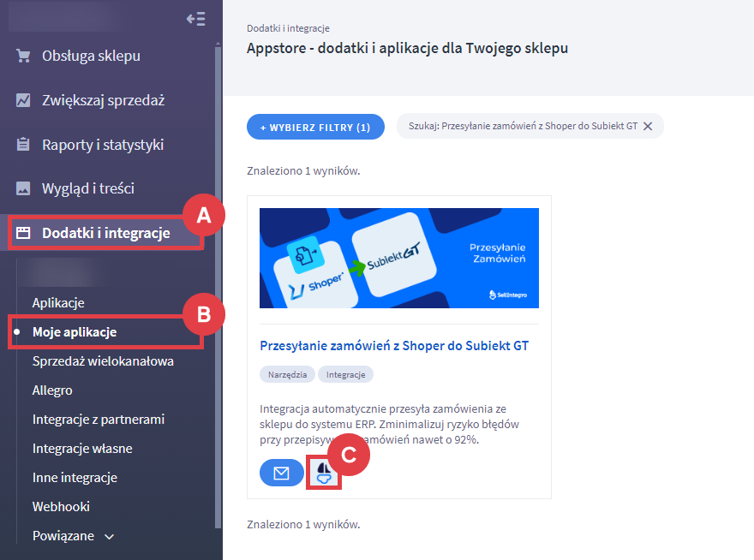This screenshot has width=754, height=560.
Task: Click the shopping cart icon for Obsługa sklepu
Action: (23, 56)
